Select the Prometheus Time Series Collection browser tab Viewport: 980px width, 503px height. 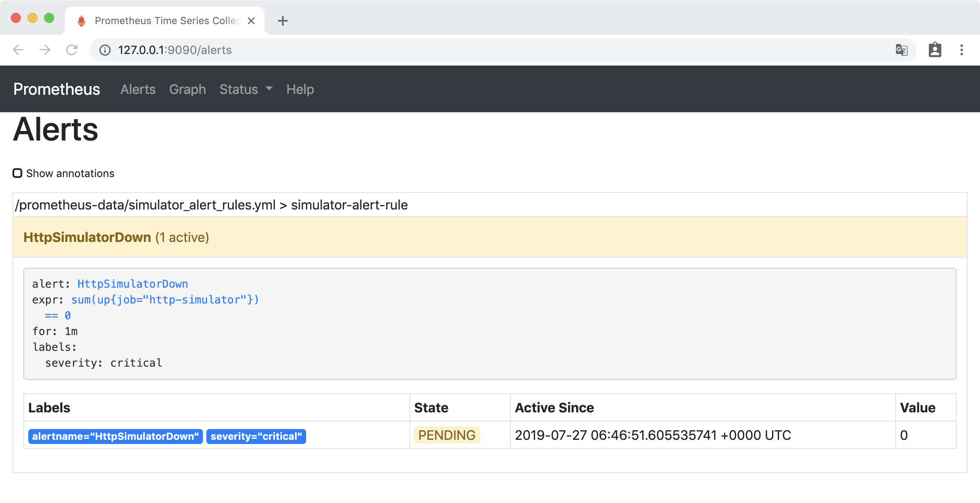click(x=165, y=21)
